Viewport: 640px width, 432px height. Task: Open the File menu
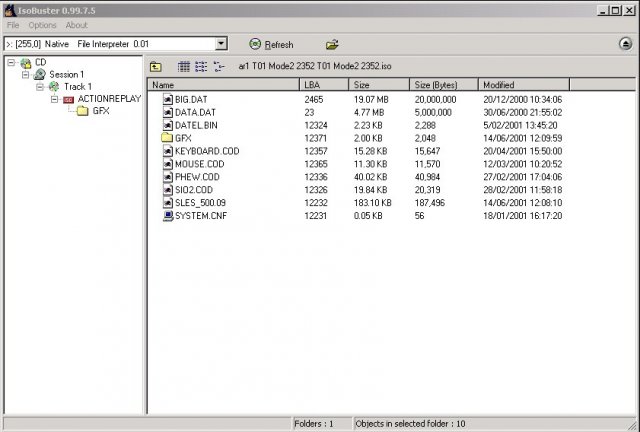pyautogui.click(x=13, y=25)
